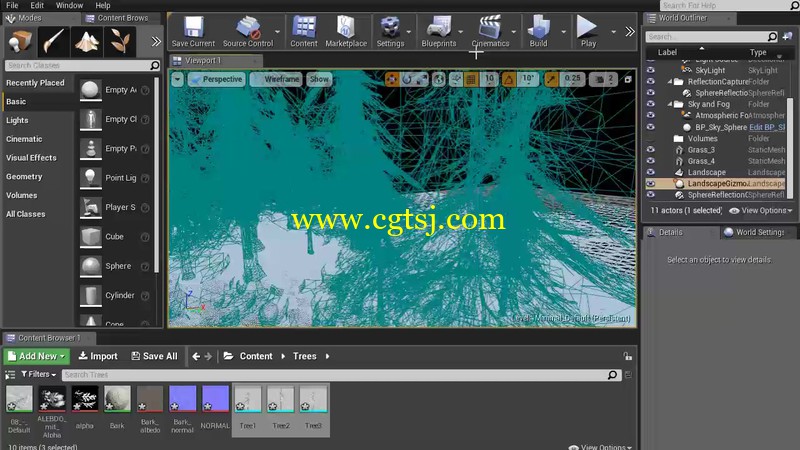Open Source Control dropdown arrow
Viewport: 800px width, 450px height.
278,32
